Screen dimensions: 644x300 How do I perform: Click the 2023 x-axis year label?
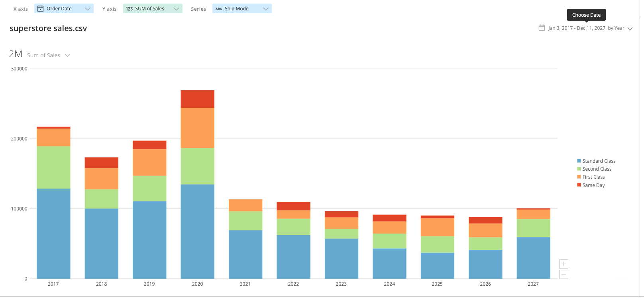(341, 284)
